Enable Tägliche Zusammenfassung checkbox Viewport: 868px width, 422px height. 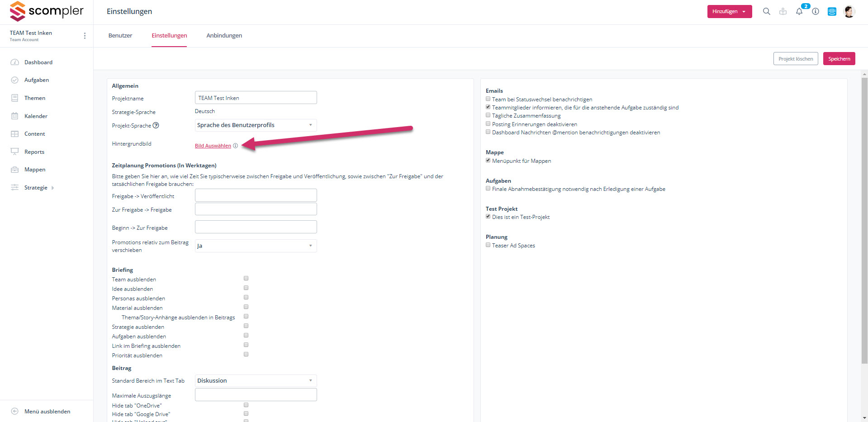488,115
